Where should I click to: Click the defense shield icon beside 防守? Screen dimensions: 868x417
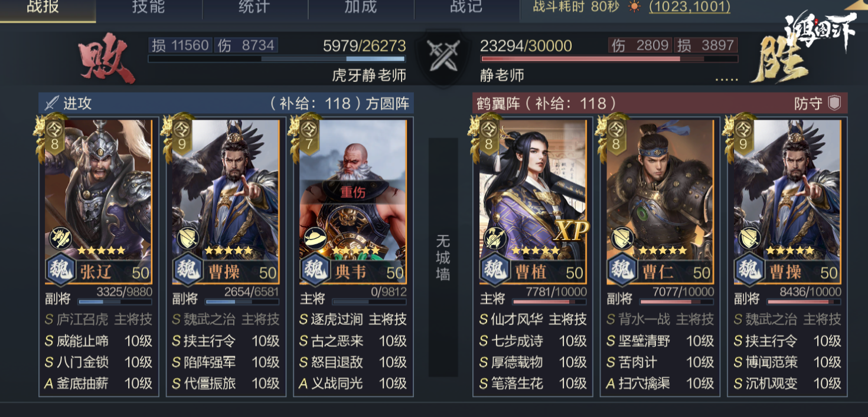(x=834, y=103)
